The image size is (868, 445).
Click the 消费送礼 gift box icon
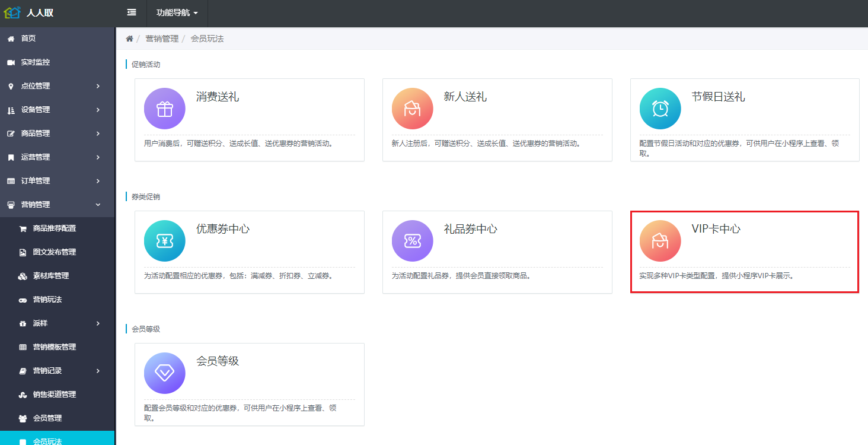point(164,109)
